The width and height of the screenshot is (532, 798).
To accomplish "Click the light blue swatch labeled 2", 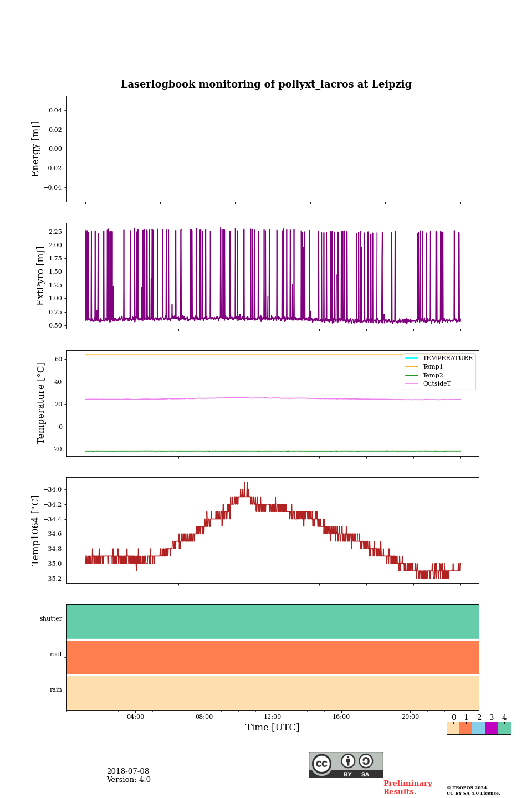I will coord(479,728).
